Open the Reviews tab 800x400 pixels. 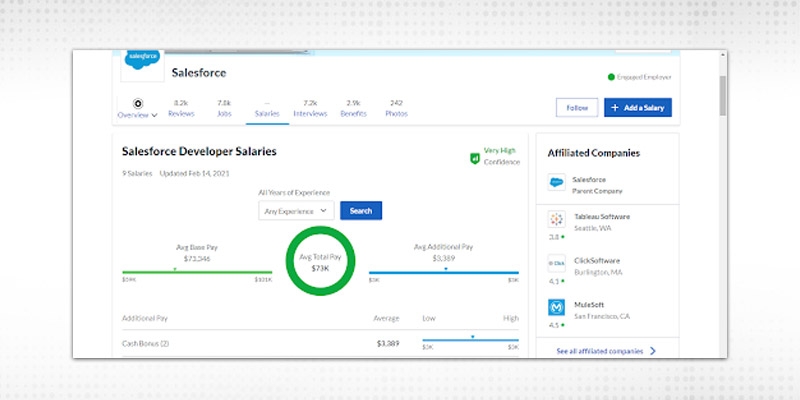click(181, 108)
